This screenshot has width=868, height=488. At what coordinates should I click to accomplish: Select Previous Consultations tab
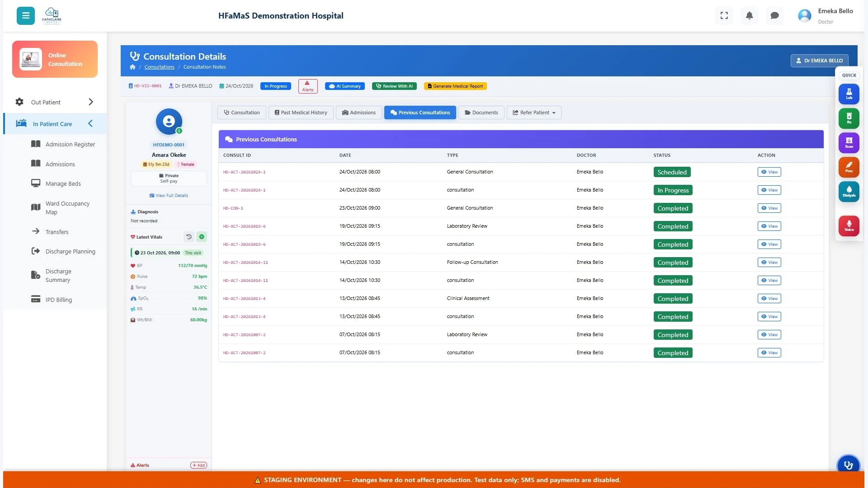click(x=420, y=113)
